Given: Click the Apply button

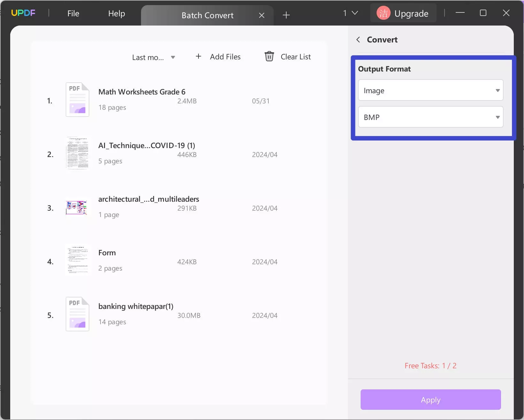Looking at the screenshot, I should pyautogui.click(x=430, y=400).
